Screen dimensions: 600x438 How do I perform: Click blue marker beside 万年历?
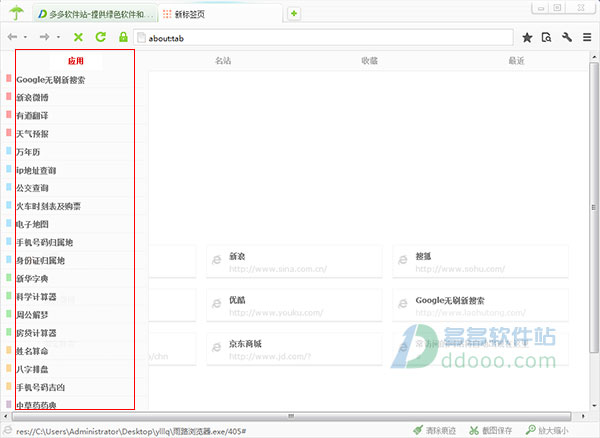click(9, 150)
